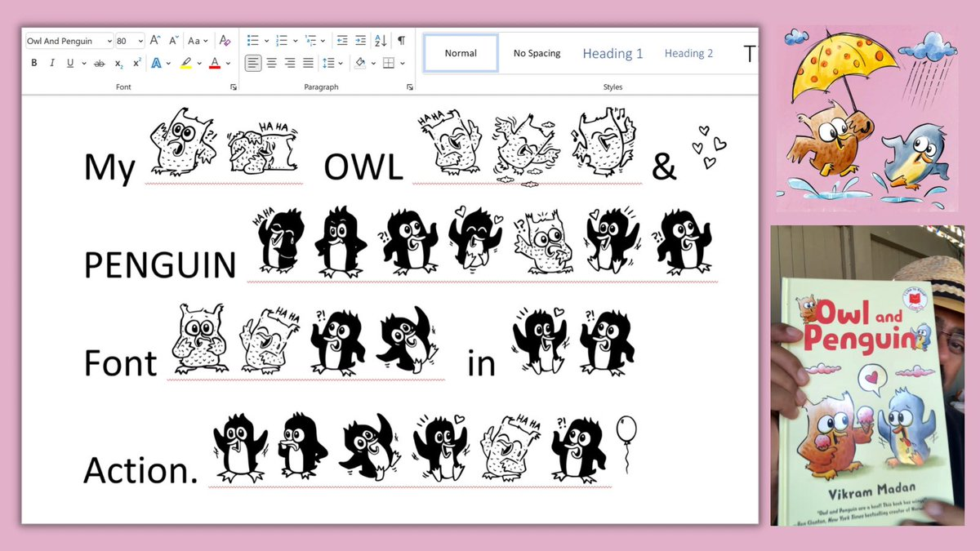The image size is (980, 551).
Task: Center align the paragraph
Action: (x=271, y=63)
